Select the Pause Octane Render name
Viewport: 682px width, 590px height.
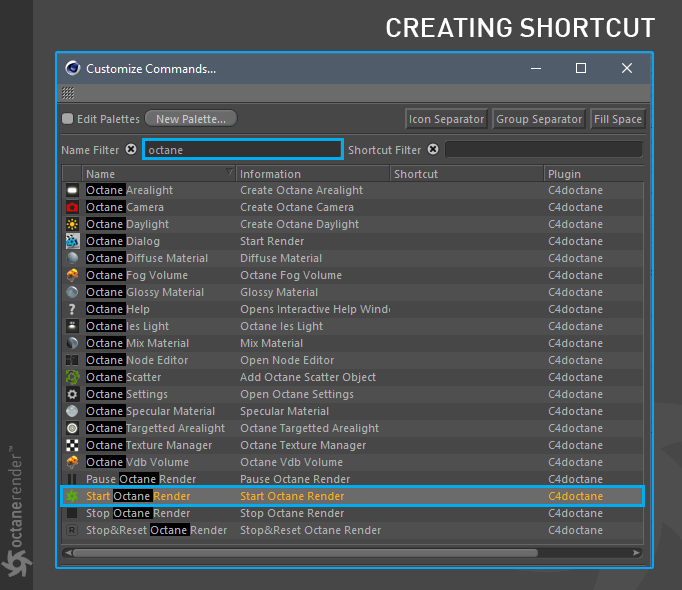141,479
